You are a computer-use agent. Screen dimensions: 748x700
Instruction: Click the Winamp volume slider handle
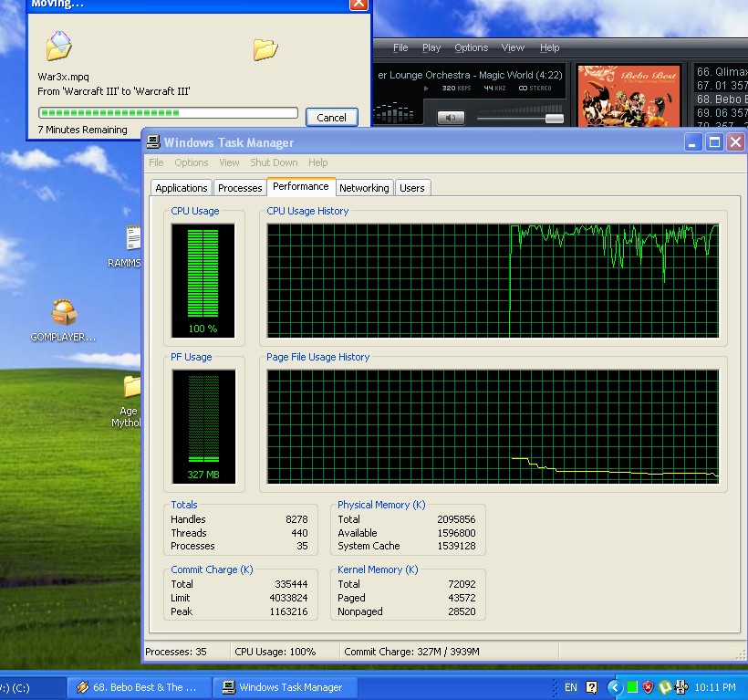click(555, 119)
